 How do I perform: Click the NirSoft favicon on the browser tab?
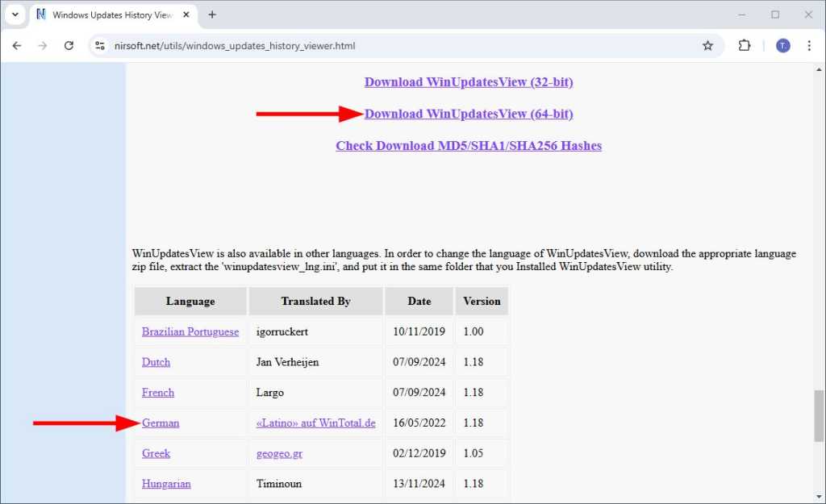(39, 15)
